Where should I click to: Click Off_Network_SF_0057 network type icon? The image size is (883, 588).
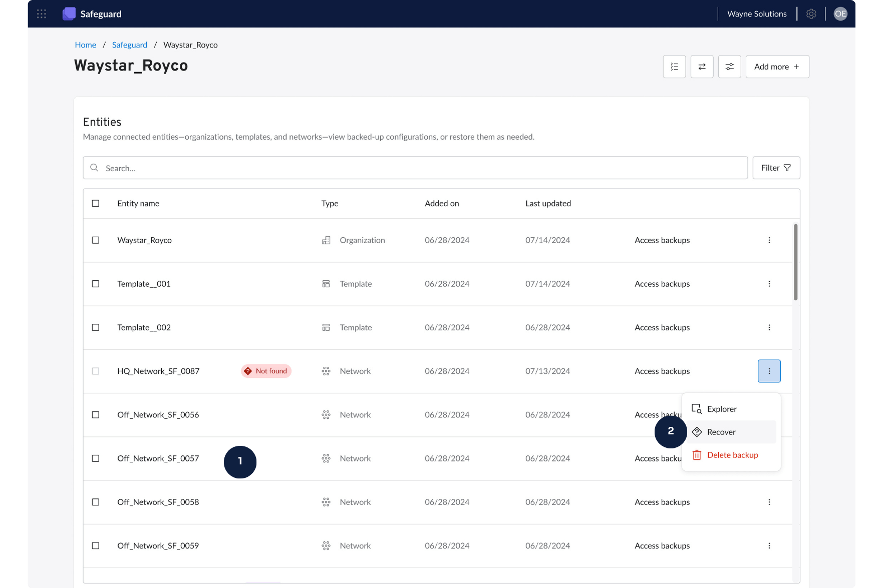click(326, 458)
